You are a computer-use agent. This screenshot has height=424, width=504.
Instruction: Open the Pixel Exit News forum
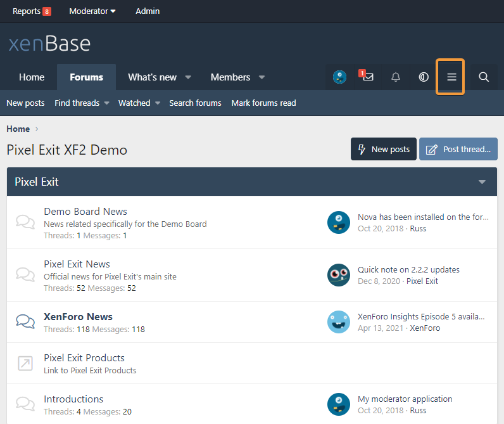(x=77, y=264)
